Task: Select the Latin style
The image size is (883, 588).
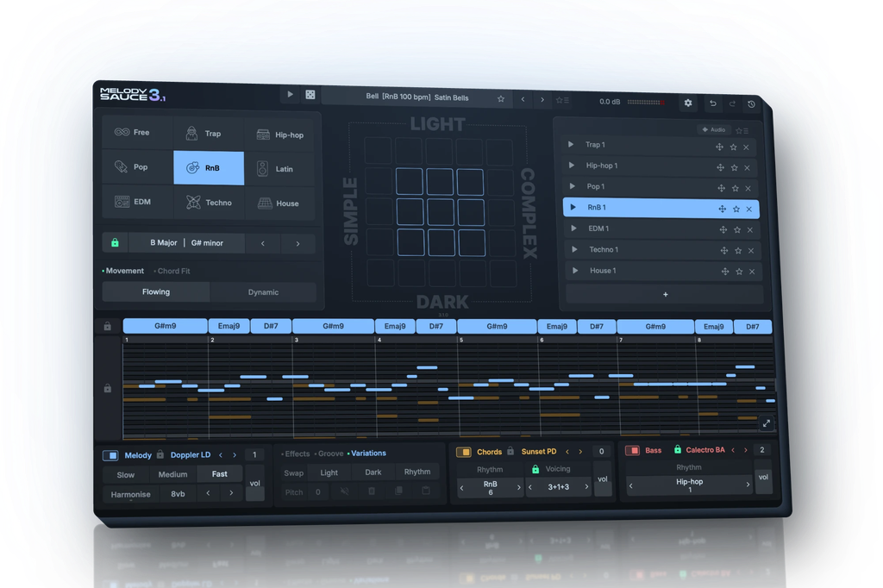Action: tap(280, 169)
